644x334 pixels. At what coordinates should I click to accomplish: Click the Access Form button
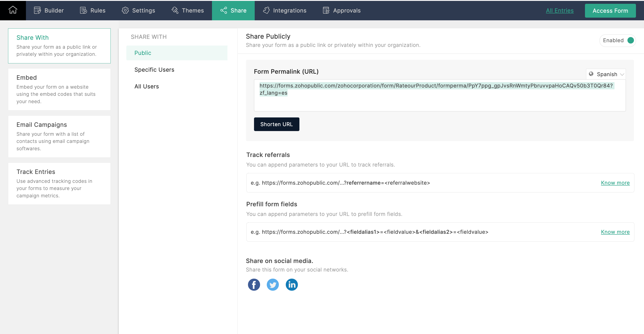coord(610,11)
